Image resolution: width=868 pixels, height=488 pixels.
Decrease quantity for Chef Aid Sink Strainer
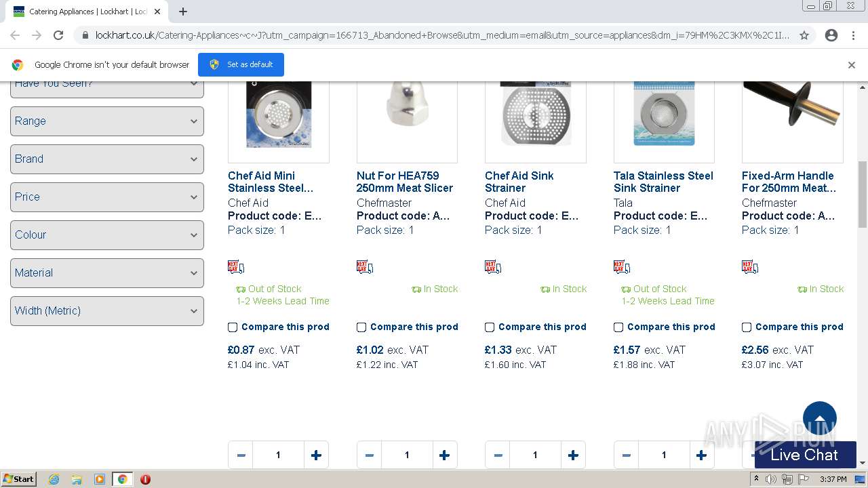click(498, 455)
